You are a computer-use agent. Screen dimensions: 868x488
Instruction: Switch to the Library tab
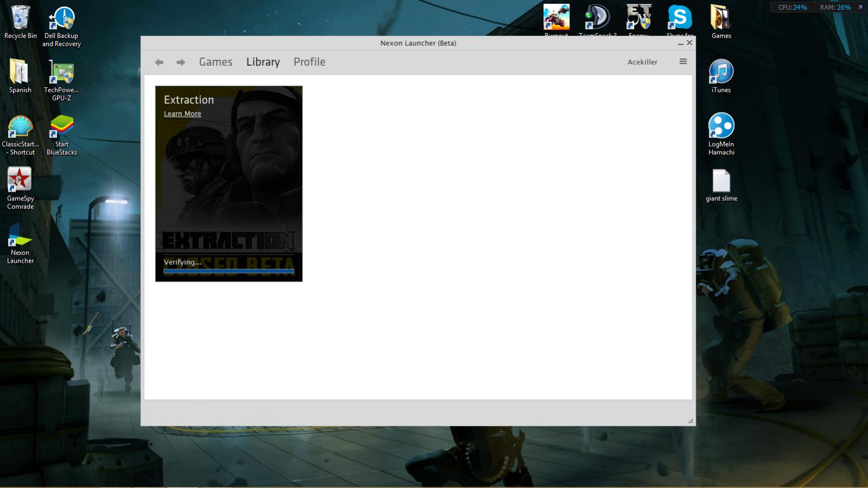pyautogui.click(x=263, y=62)
